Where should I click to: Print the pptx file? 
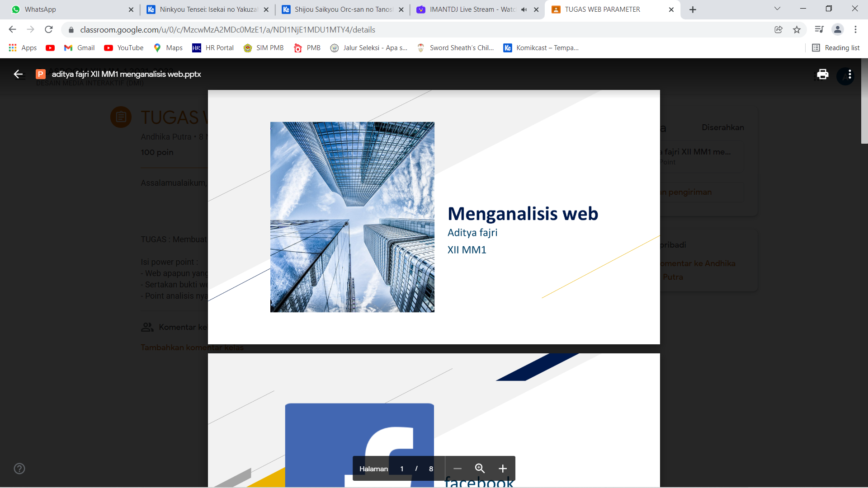(x=822, y=74)
